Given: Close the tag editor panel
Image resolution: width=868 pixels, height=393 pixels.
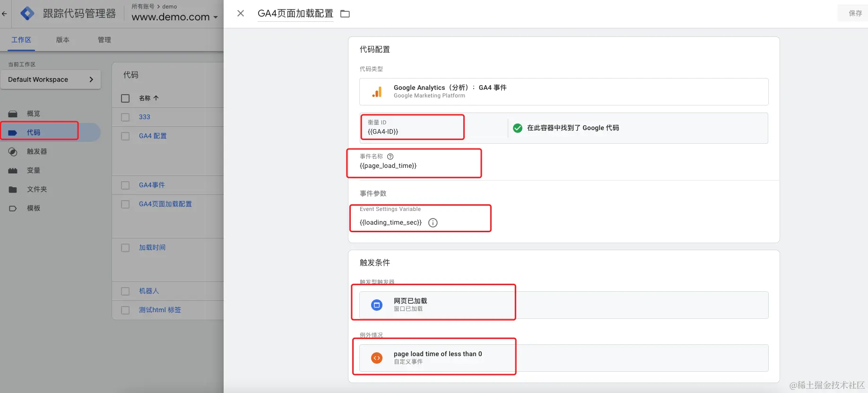Looking at the screenshot, I should 241,13.
